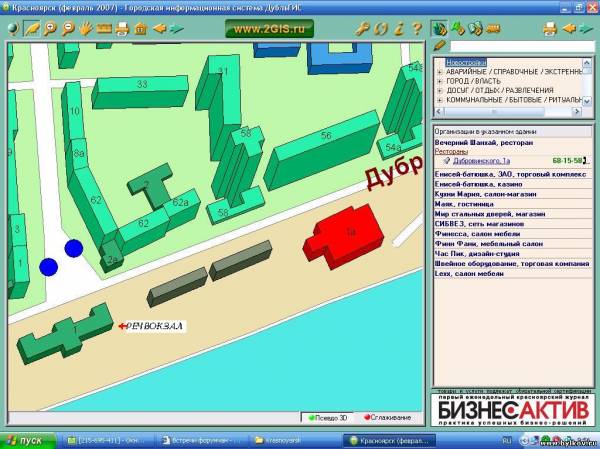Open the www.2GIS.ru website button
Viewport: 600px width, 449px height.
[269, 29]
